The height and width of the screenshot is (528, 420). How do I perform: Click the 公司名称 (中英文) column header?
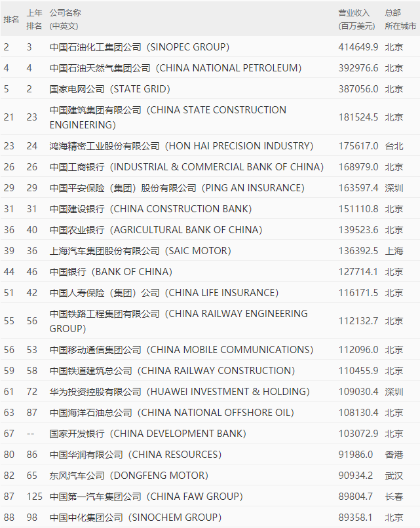66,20
